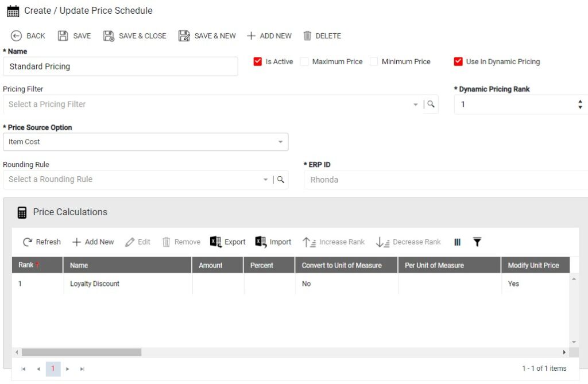Viewport: 588px width, 384px height.
Task: Enable the Minimum Price checkbox
Action: [374, 61]
